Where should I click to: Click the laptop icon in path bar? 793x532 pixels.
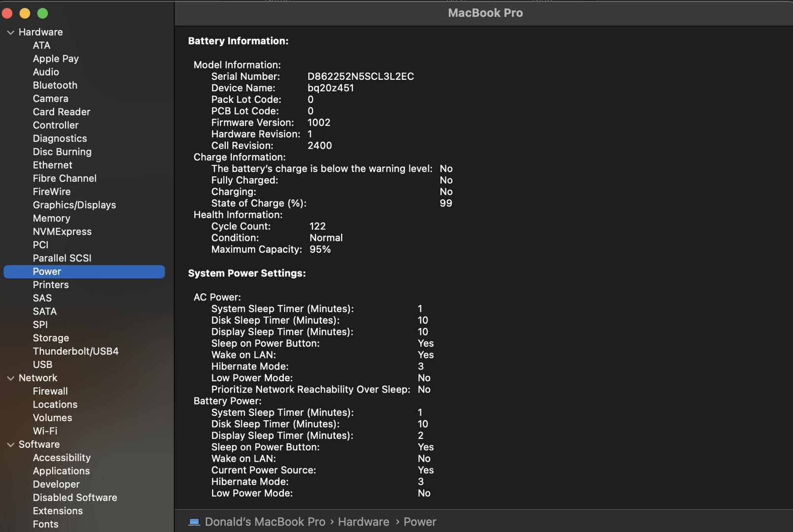coord(194,522)
